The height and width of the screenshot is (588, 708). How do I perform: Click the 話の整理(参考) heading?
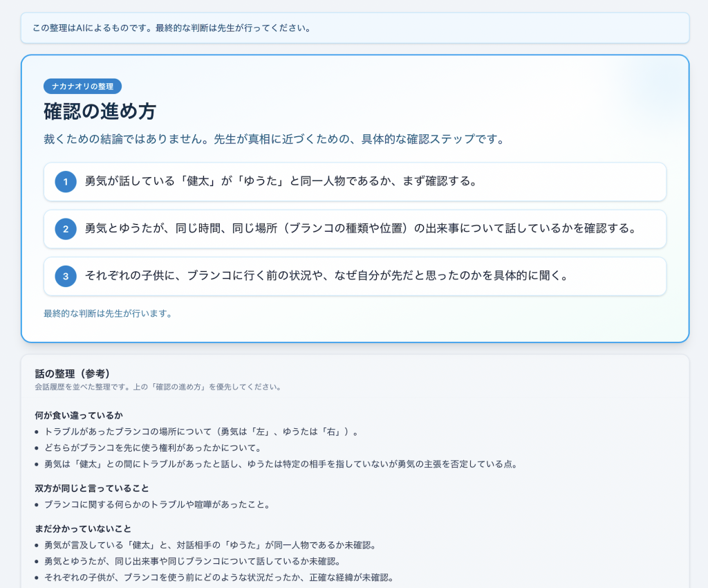coord(73,374)
